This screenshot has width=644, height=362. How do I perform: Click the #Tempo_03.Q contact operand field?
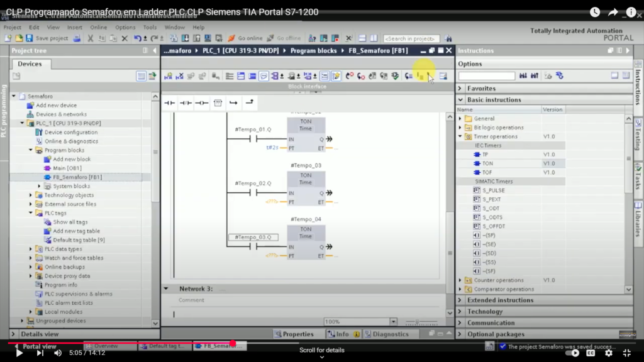[253, 237]
